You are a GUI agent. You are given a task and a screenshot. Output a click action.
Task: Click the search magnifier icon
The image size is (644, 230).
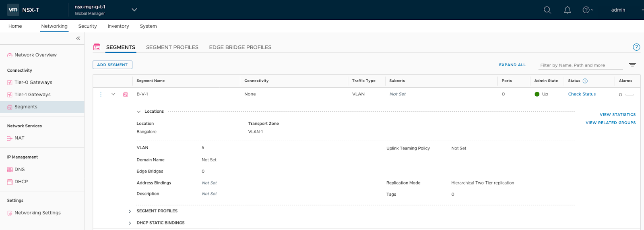547,10
